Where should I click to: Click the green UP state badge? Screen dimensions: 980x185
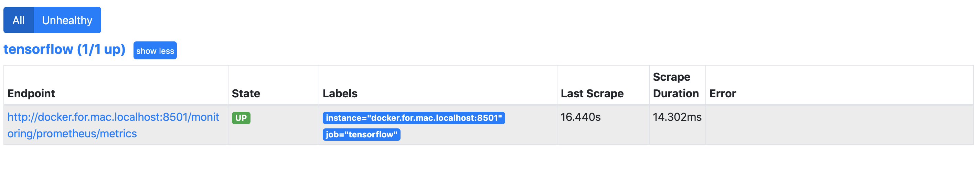point(241,118)
